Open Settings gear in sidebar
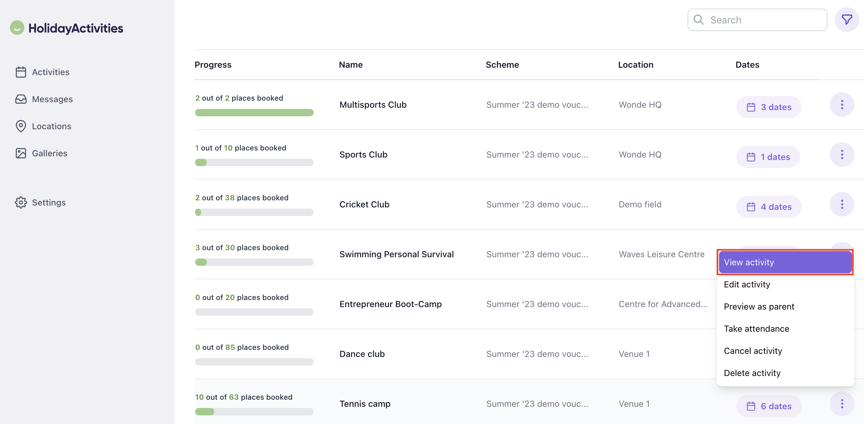 pos(49,202)
